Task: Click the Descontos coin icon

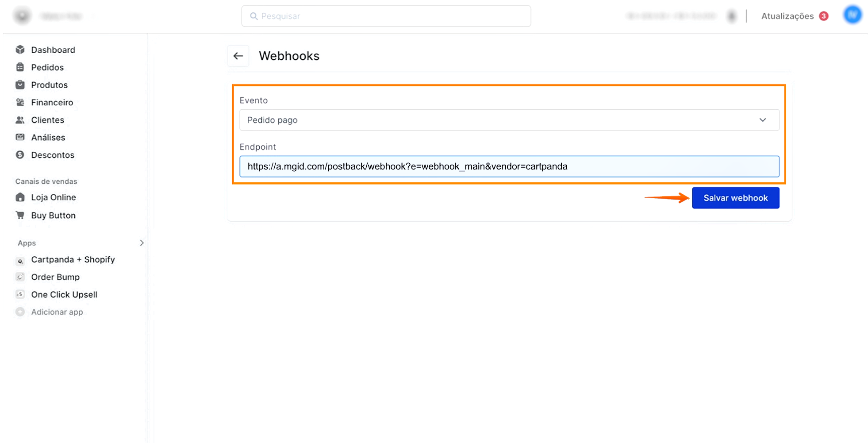Action: pyautogui.click(x=20, y=155)
